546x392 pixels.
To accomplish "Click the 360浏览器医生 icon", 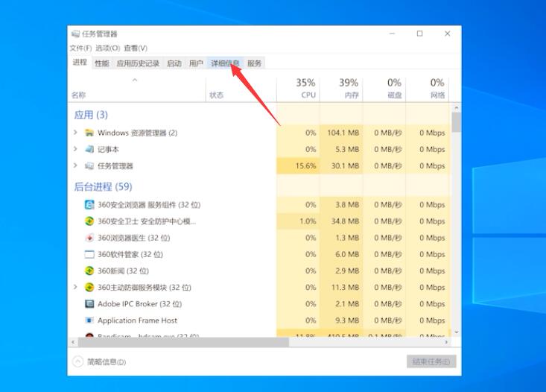I will (89, 238).
